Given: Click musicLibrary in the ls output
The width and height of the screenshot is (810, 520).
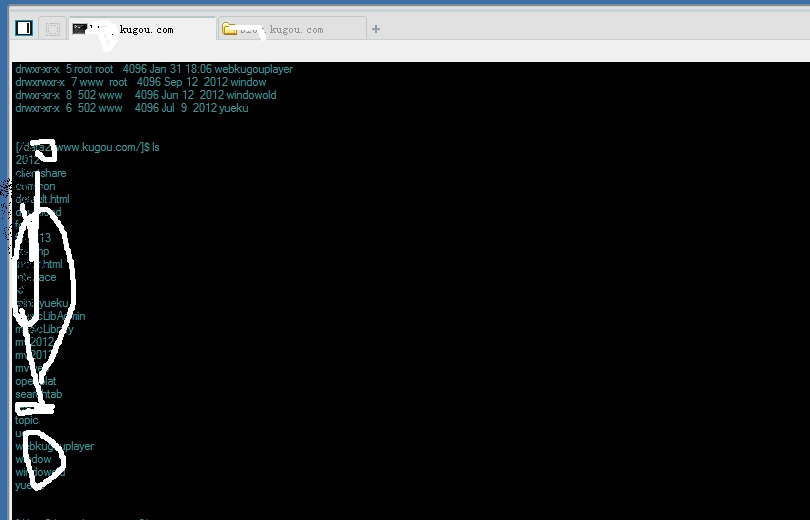Looking at the screenshot, I should tap(44, 329).
